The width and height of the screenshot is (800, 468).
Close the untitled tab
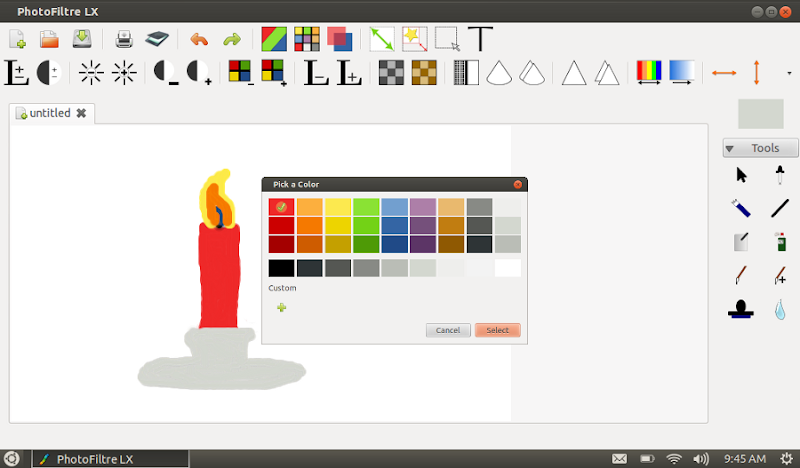tap(81, 113)
